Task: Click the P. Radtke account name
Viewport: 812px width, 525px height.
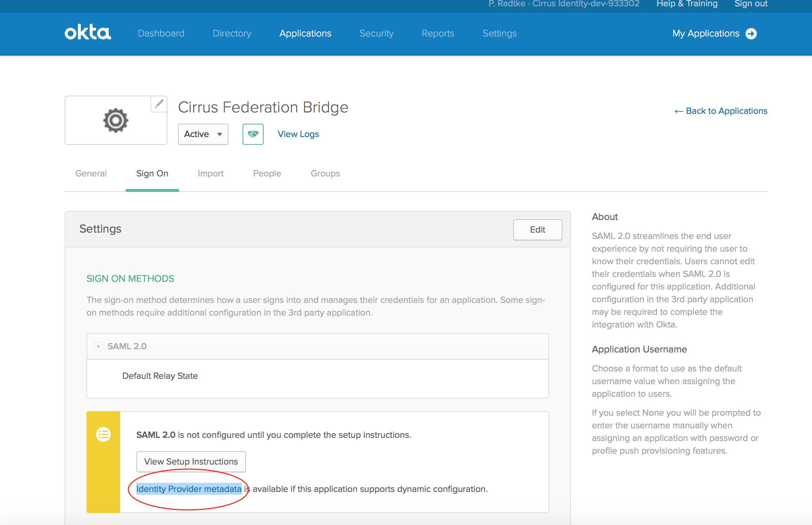Action: pyautogui.click(x=564, y=4)
